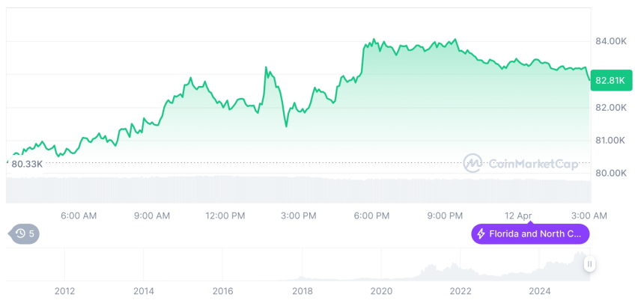The image size is (644, 300).
Task: Select 2024 on the overview timeline
Action: 540,291
